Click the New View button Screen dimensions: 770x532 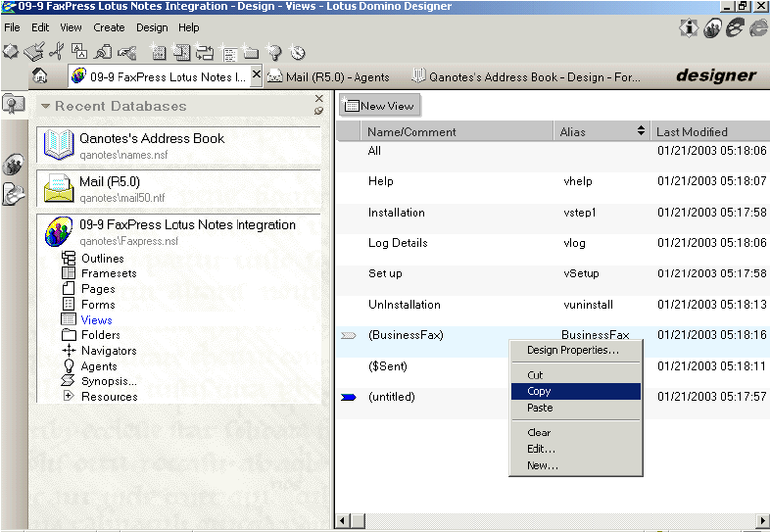click(379, 106)
